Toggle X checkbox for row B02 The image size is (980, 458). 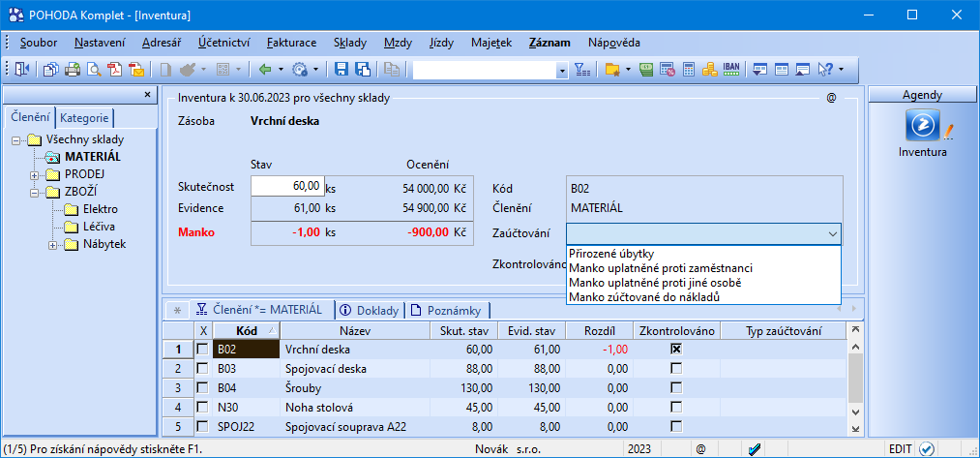(202, 350)
